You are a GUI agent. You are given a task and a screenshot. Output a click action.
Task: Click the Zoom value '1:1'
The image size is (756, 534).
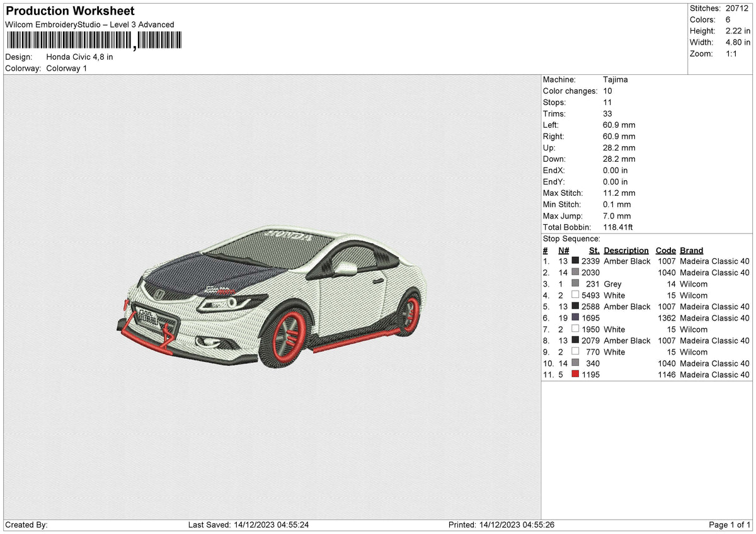point(732,54)
